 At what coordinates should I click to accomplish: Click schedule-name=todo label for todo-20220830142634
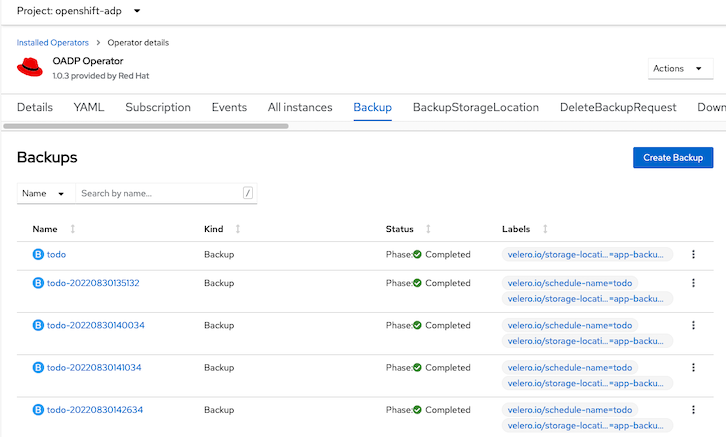570,410
